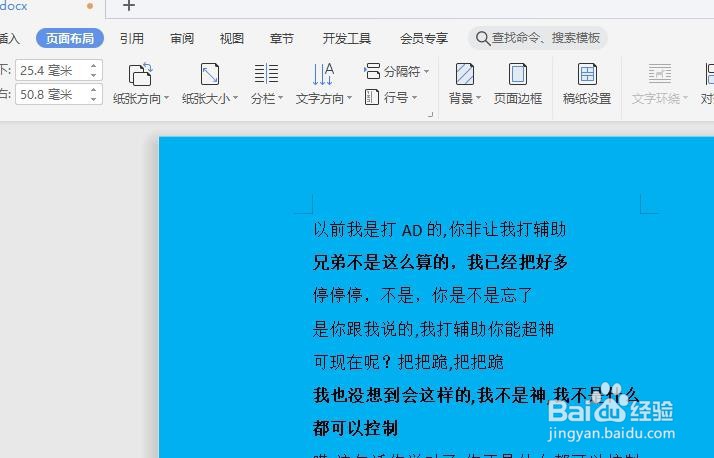This screenshot has width=714, height=458.
Task: Click the line 是你跟我说的
Action: (x=433, y=329)
